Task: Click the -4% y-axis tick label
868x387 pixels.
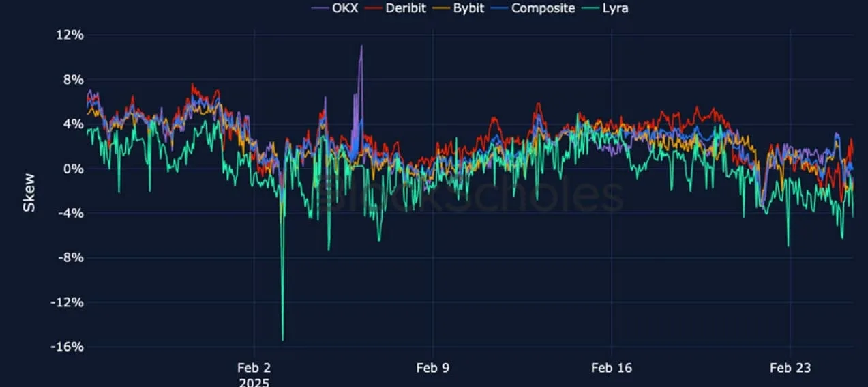Action: (70, 213)
